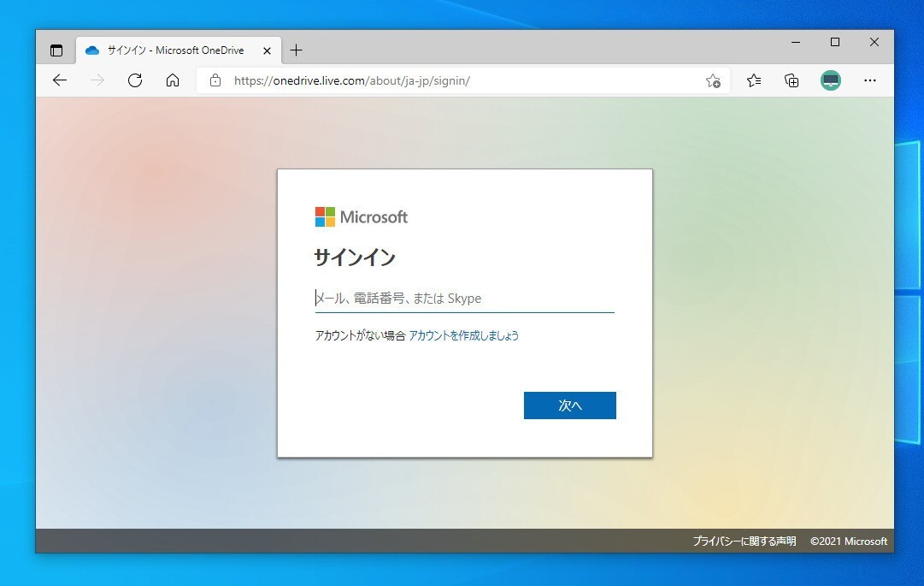Viewport: 924px width, 586px height.
Task: Open Settings and more menu
Action: (x=870, y=80)
